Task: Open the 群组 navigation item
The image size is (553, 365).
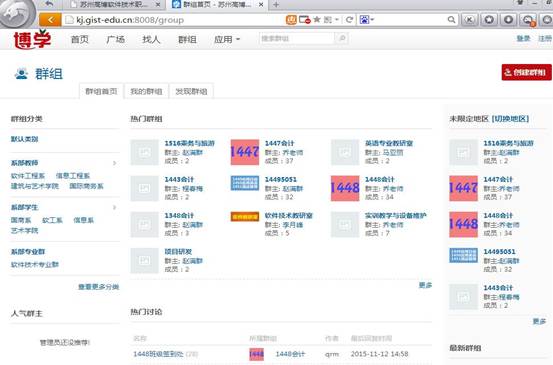Action: (187, 39)
